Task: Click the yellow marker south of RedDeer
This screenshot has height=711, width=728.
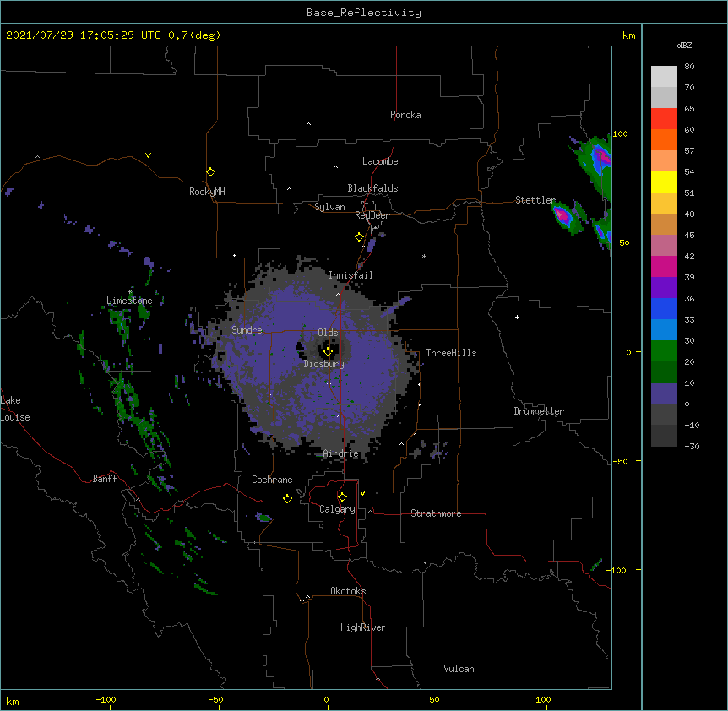Action: (x=359, y=237)
